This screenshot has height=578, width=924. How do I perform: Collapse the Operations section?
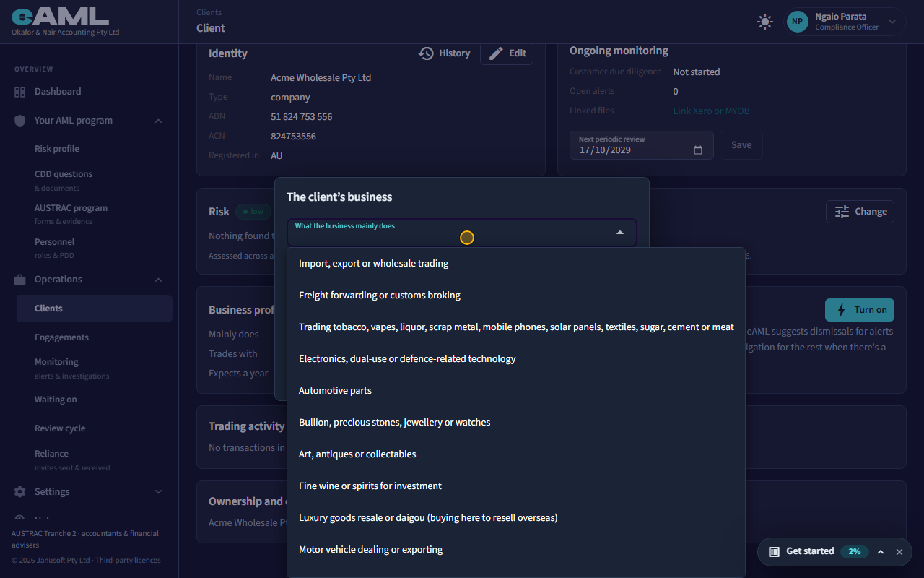[159, 280]
